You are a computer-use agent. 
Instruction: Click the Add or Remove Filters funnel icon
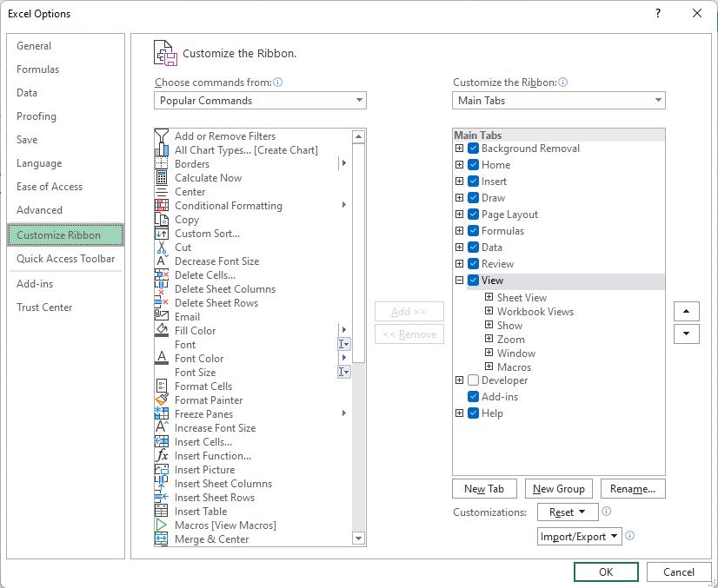coord(161,135)
